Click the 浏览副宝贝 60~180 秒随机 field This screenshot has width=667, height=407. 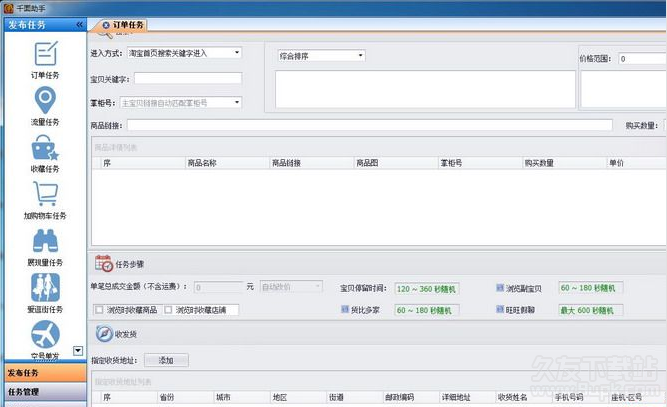point(590,288)
